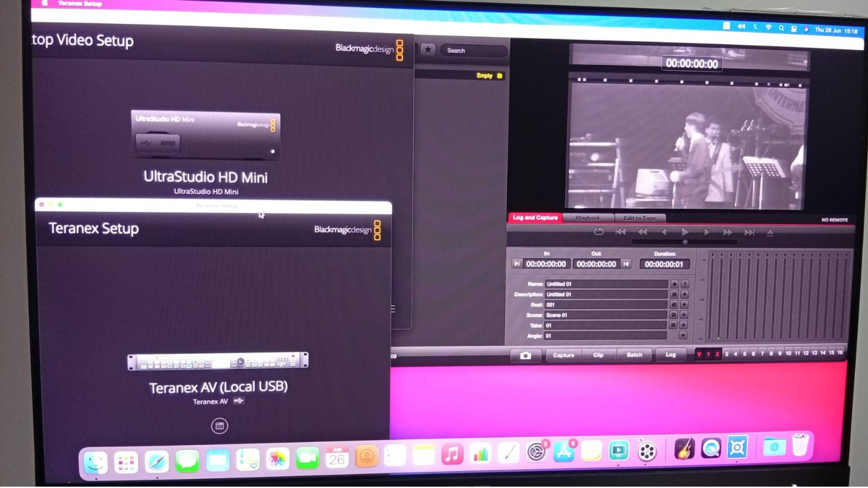
Task: Eject the tape with the eject control
Action: [x=770, y=233]
